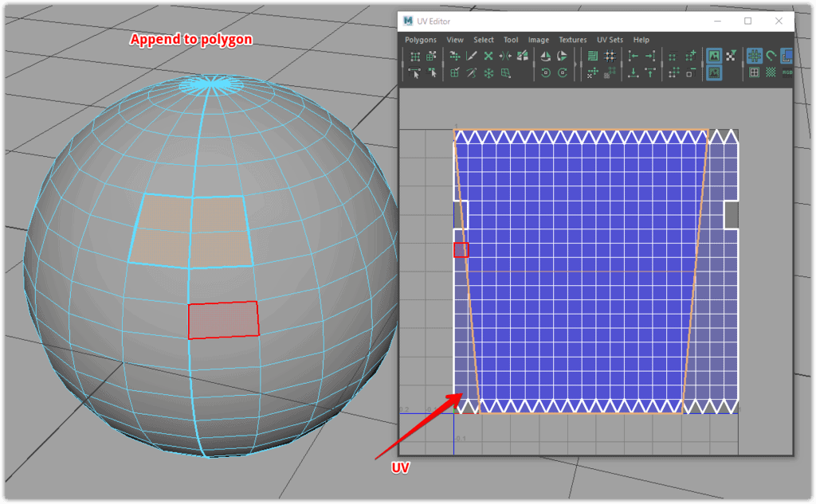Select the Cut UV edges X icon
The image size is (816, 504).
coord(488,57)
